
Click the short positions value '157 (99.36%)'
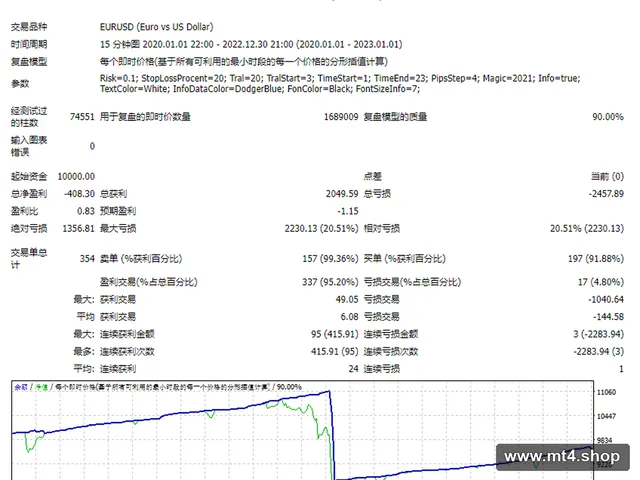point(330,259)
